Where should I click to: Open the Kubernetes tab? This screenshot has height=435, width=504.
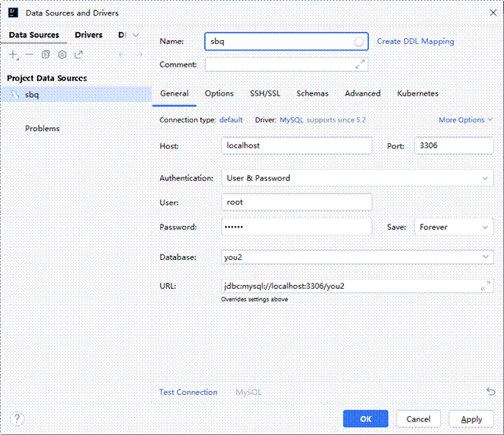tap(418, 93)
